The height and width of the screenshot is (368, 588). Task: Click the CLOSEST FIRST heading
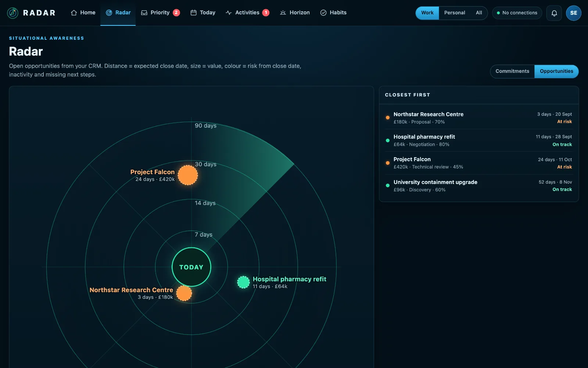click(408, 95)
